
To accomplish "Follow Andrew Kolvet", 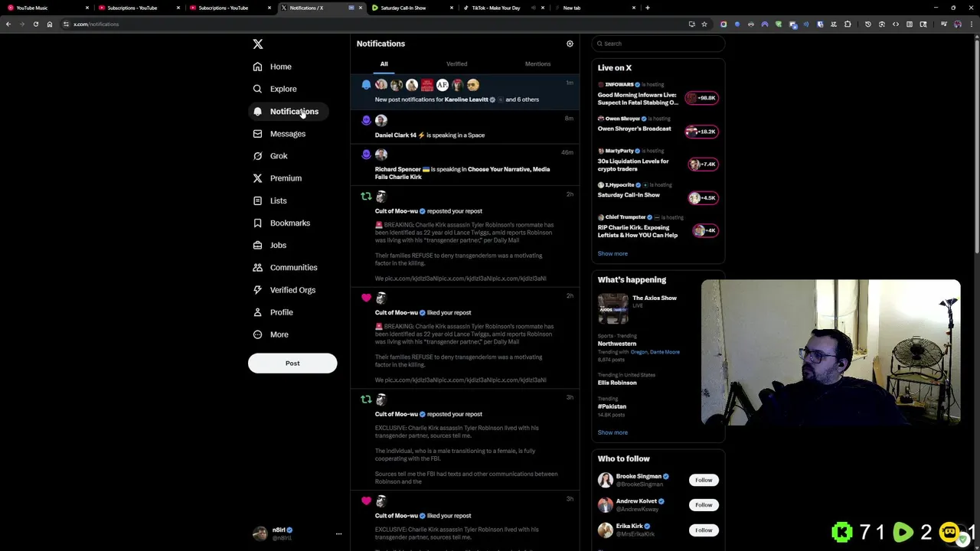I will coord(704,505).
